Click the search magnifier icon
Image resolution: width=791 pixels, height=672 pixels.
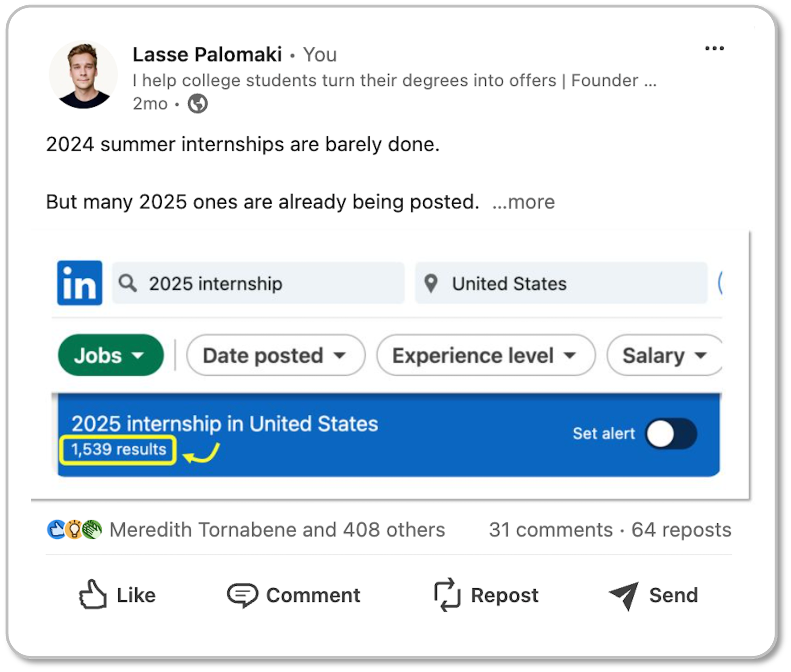point(127,283)
